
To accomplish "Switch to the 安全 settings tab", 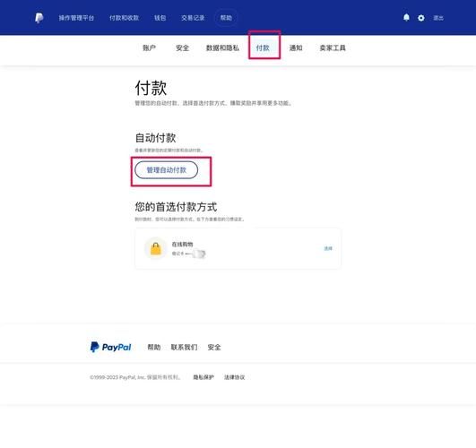I will pyautogui.click(x=183, y=48).
